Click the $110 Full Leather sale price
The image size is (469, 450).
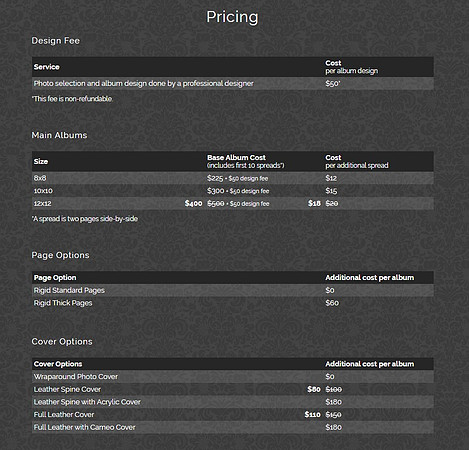(312, 415)
